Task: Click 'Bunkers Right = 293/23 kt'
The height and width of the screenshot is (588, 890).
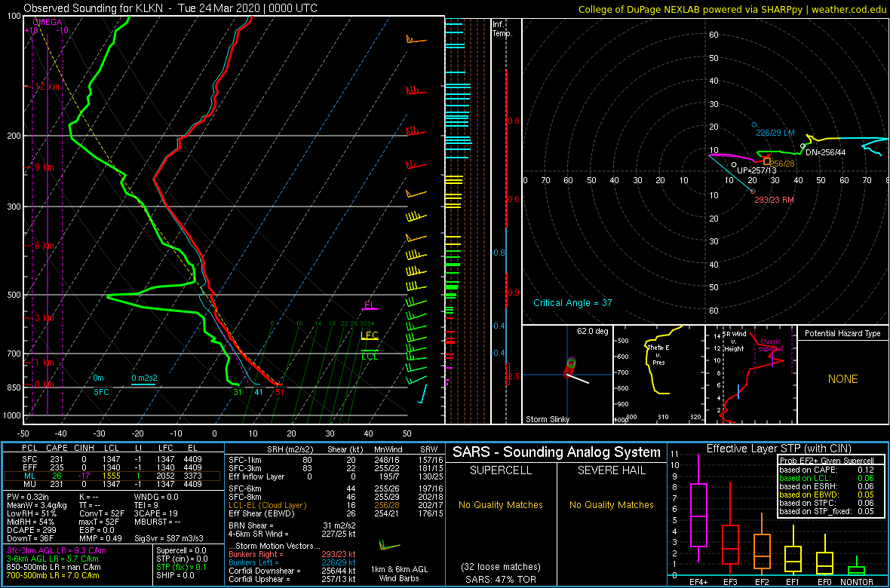Action: 292,554
